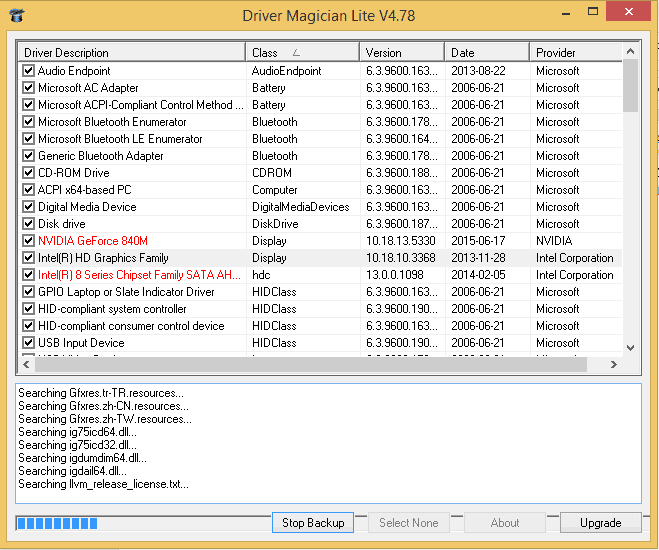Click the DigitalMediaDevices class cell
This screenshot has width=659, height=550.
pos(301,207)
